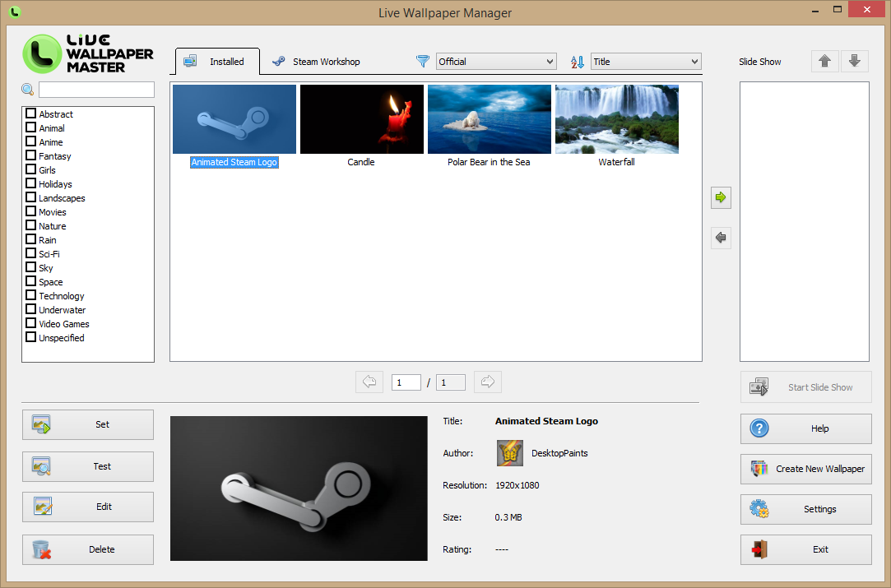891x588 pixels.
Task: Check the Movies category
Action: click(31, 211)
